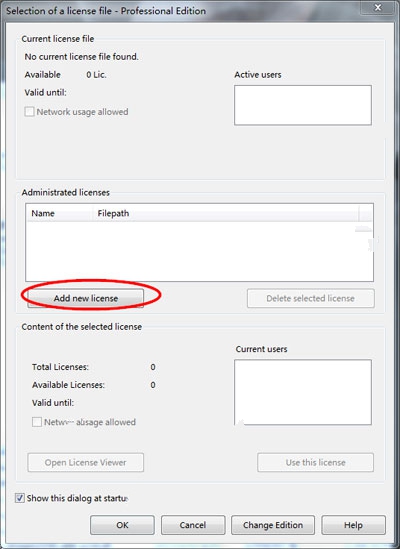Toggle Network usage allowed in selected license content
Image resolution: width=400 pixels, height=549 pixels.
[x=37, y=422]
